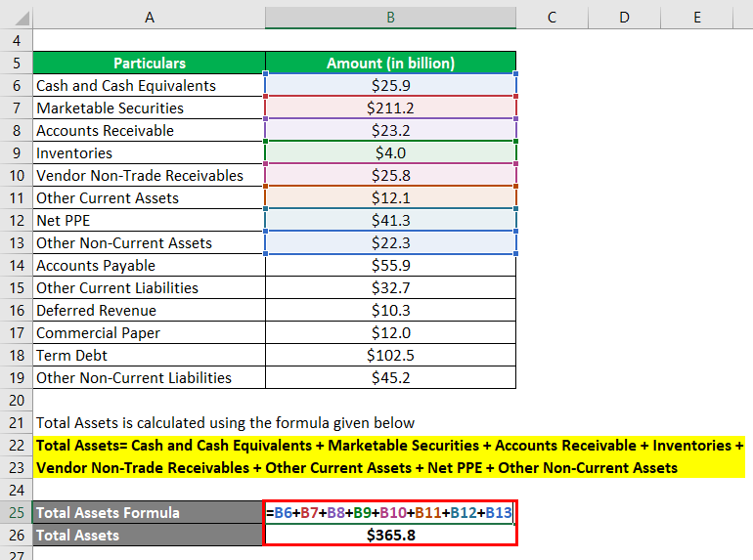
Task: Click cell Deferred Revenue
Action: click(x=149, y=310)
